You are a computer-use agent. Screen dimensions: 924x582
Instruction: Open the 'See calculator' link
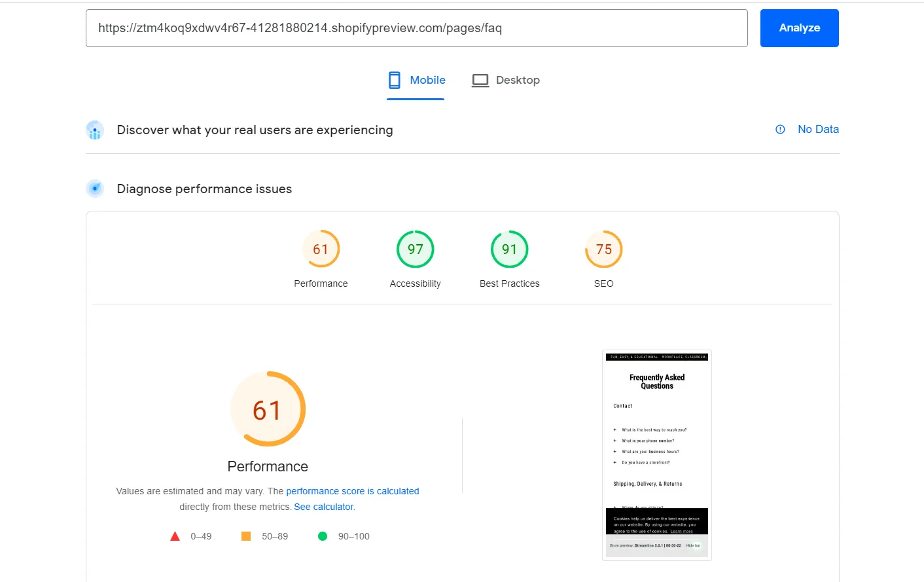324,507
